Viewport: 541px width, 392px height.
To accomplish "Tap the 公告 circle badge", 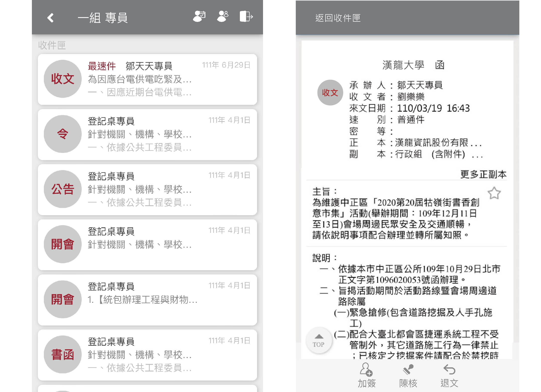I will pos(63,189).
